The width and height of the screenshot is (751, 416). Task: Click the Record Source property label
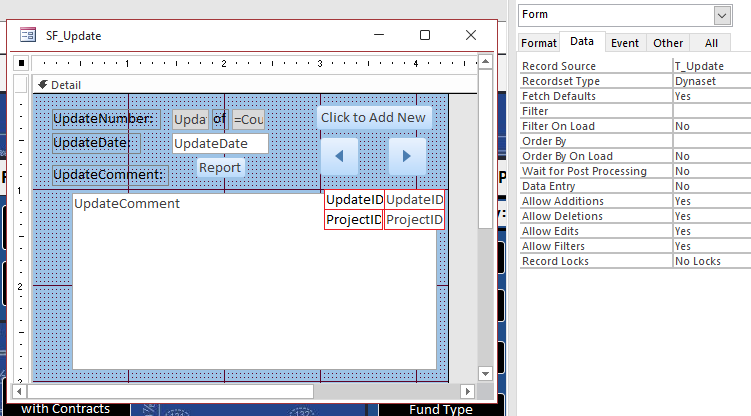(559, 66)
